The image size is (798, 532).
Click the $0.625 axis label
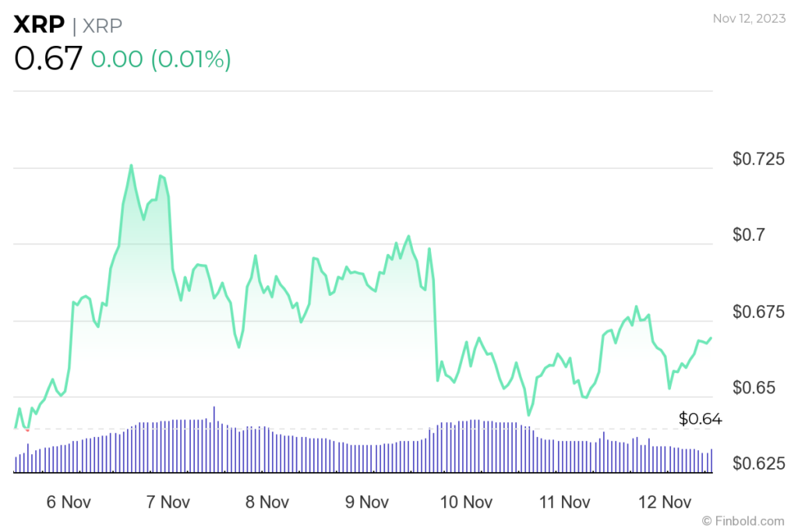(x=758, y=463)
